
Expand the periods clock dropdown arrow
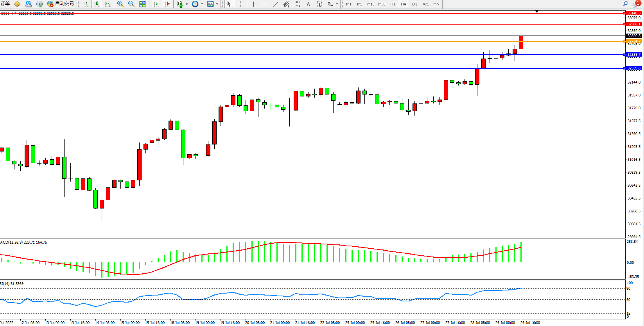tap(202, 4)
